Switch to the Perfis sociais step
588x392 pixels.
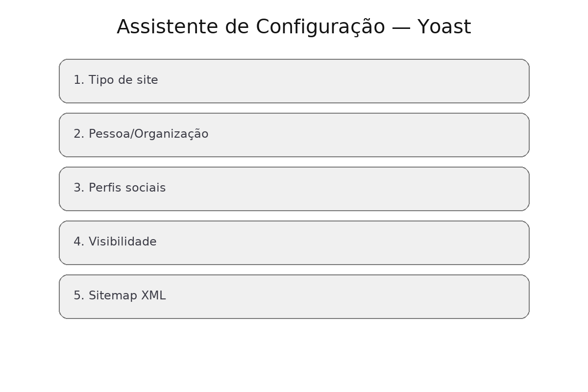(294, 189)
